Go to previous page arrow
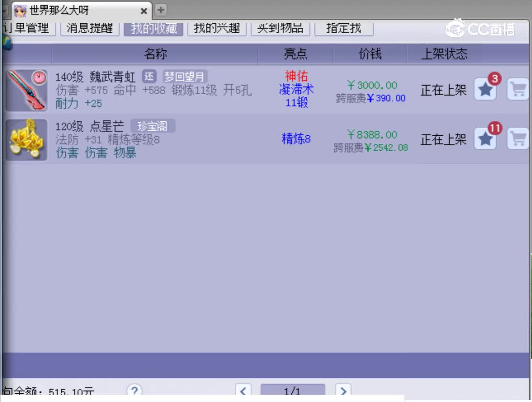Viewport: 532px width, 402px height. pyautogui.click(x=243, y=390)
